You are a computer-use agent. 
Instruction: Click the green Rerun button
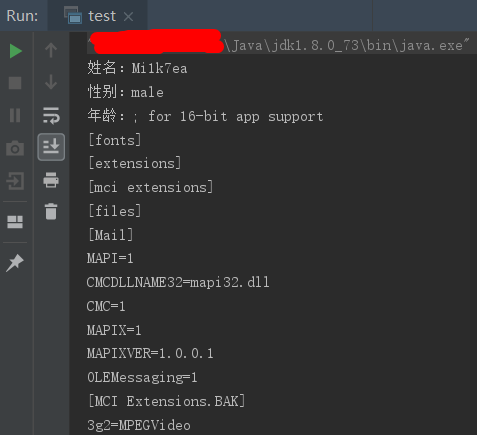15,51
